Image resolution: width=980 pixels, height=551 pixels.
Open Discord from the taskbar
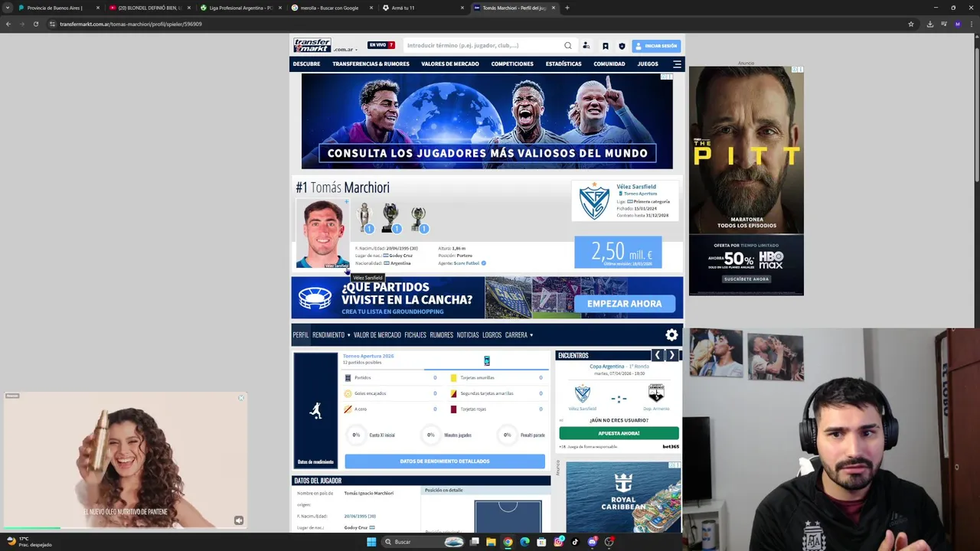point(592,542)
